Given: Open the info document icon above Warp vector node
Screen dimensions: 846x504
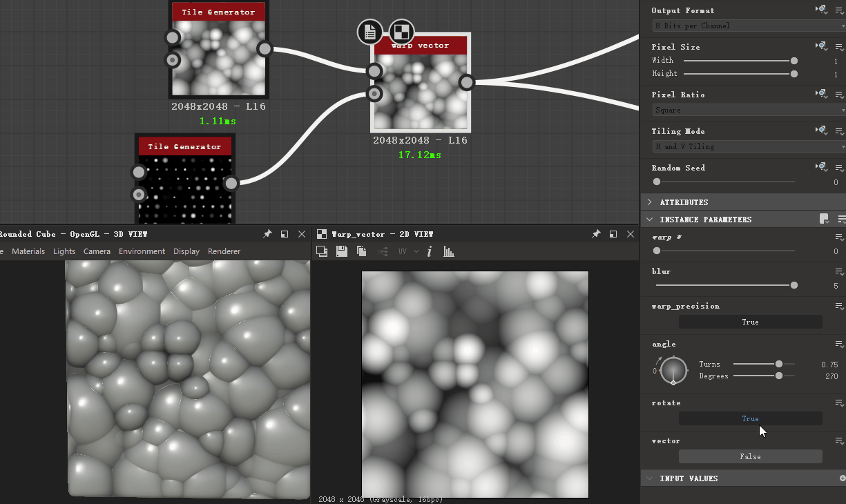Looking at the screenshot, I should coord(370,32).
